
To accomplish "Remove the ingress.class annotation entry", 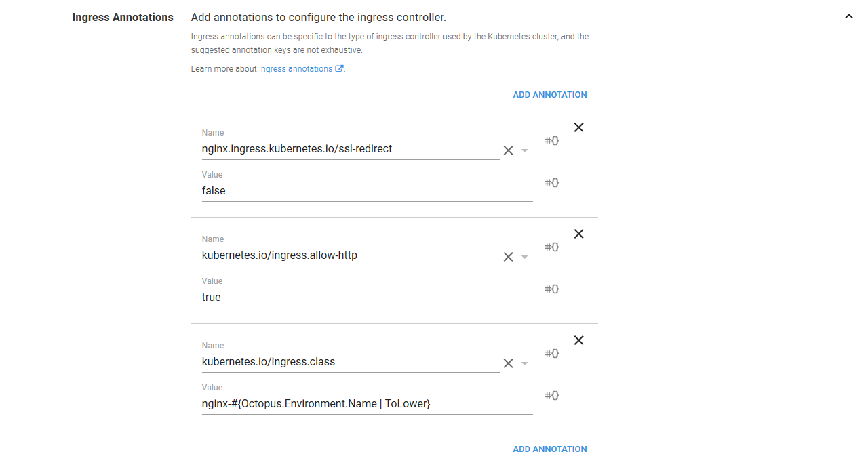I will 578,340.
